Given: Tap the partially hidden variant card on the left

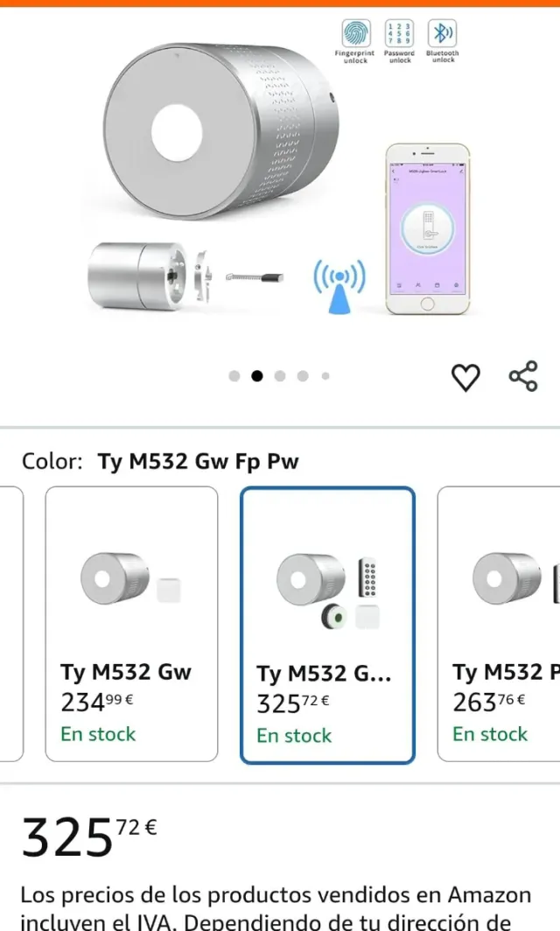Looking at the screenshot, I should [10, 623].
